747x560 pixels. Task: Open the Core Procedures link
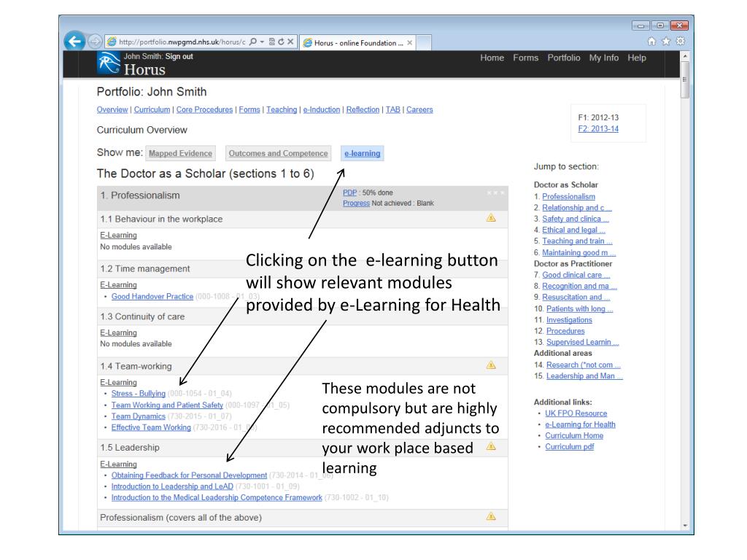[x=204, y=109]
